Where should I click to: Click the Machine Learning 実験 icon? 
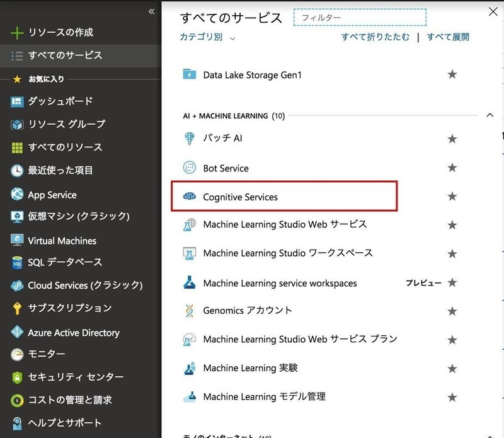(x=190, y=369)
